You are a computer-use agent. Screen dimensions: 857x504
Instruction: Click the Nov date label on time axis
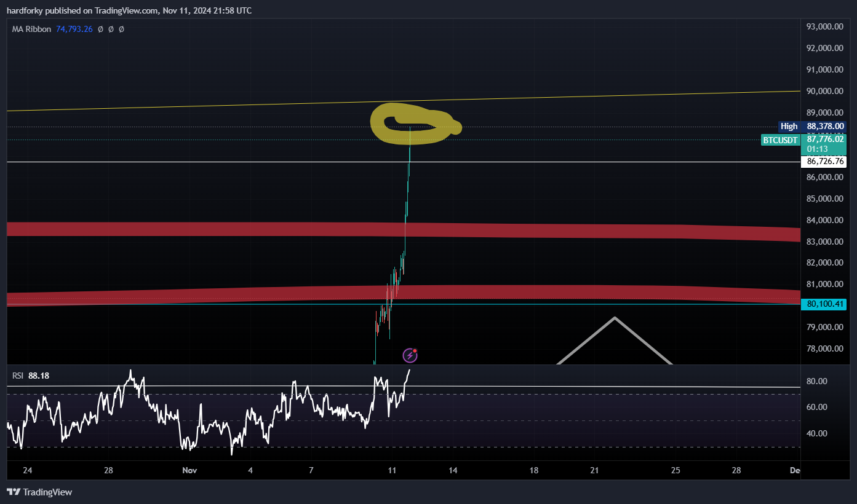click(x=189, y=470)
